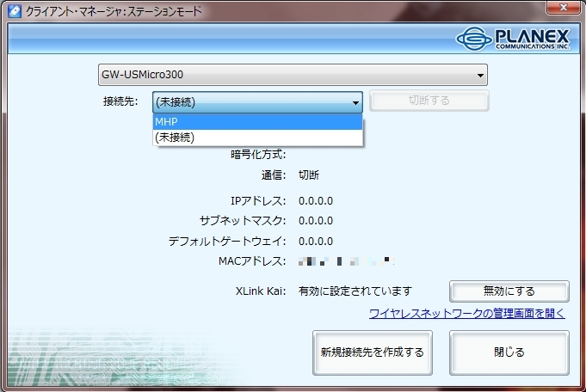Select MHP from the connection list

257,122
